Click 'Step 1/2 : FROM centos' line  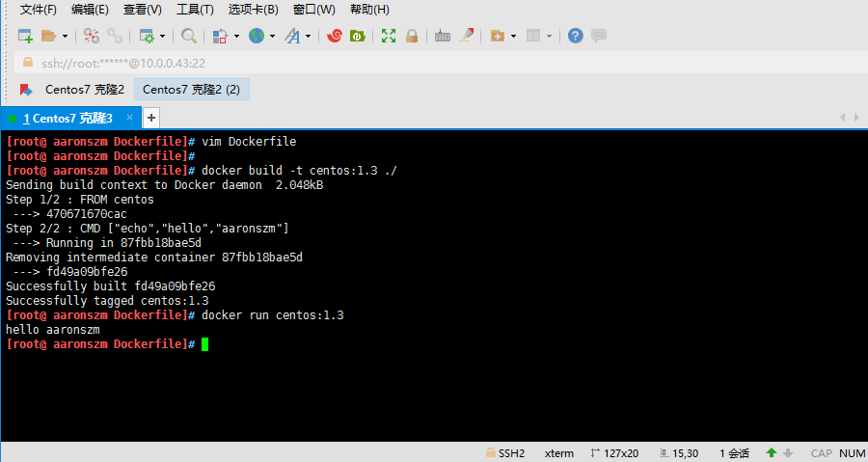[80, 200]
